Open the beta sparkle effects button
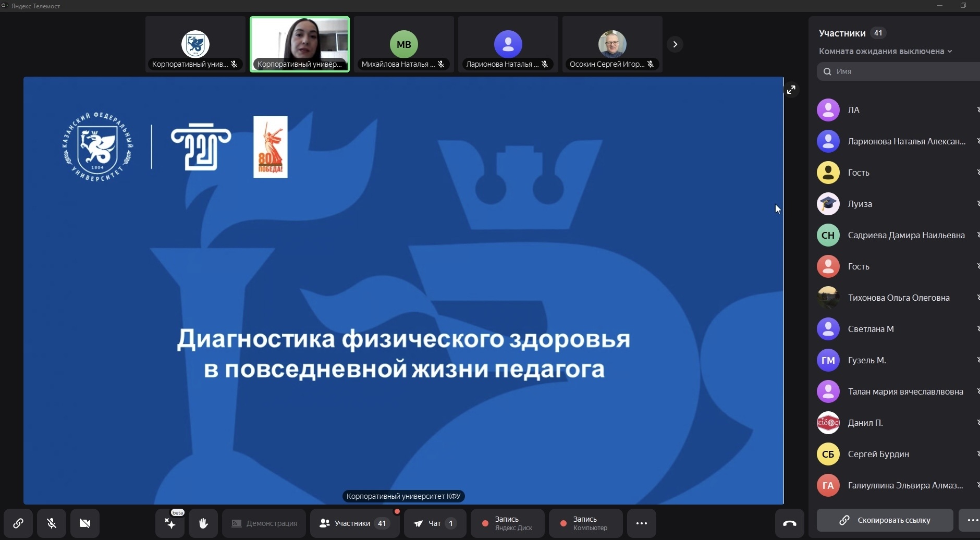 170,523
